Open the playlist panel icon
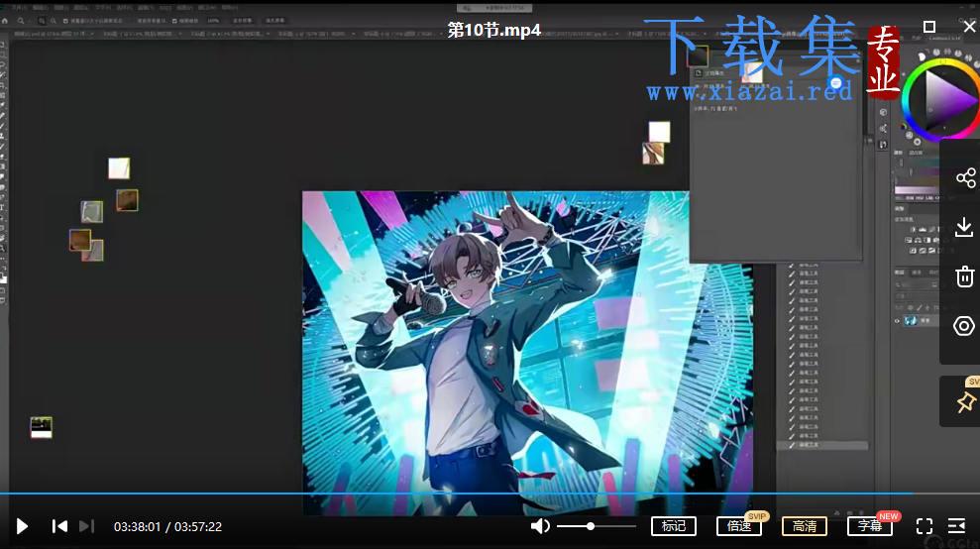 [x=957, y=526]
